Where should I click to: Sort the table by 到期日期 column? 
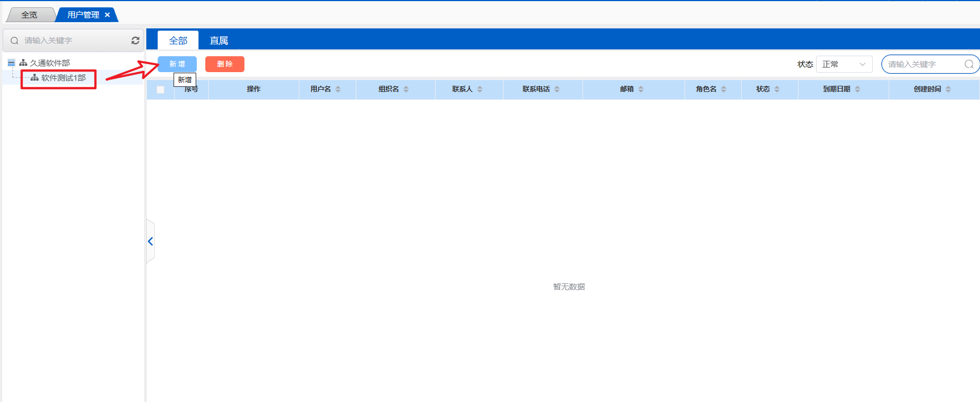tap(857, 89)
